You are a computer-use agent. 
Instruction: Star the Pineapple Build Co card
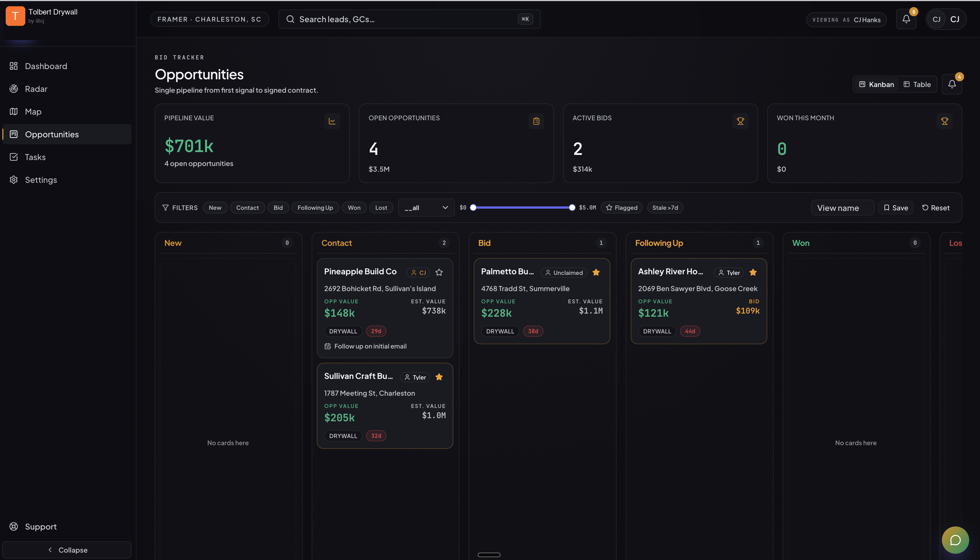tap(439, 272)
